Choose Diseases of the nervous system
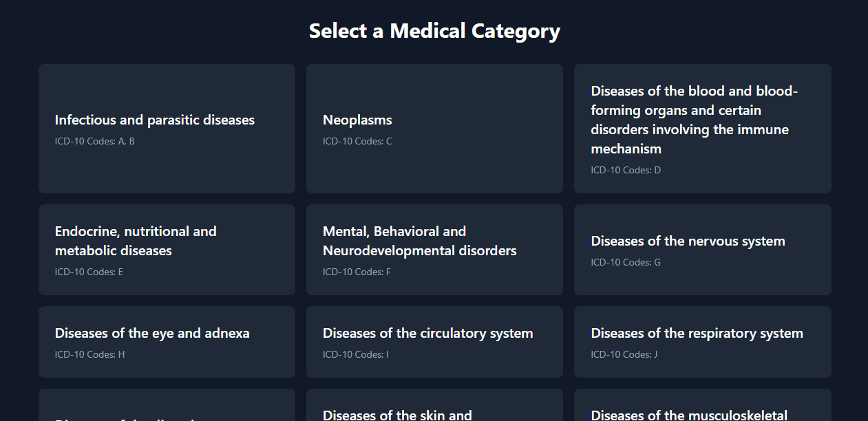This screenshot has height=421, width=868. [703, 250]
